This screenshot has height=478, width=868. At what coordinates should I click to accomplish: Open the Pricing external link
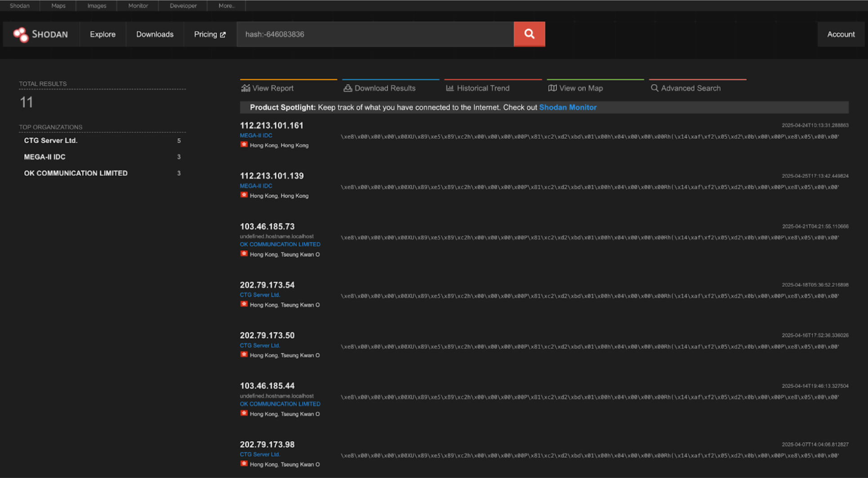(209, 34)
